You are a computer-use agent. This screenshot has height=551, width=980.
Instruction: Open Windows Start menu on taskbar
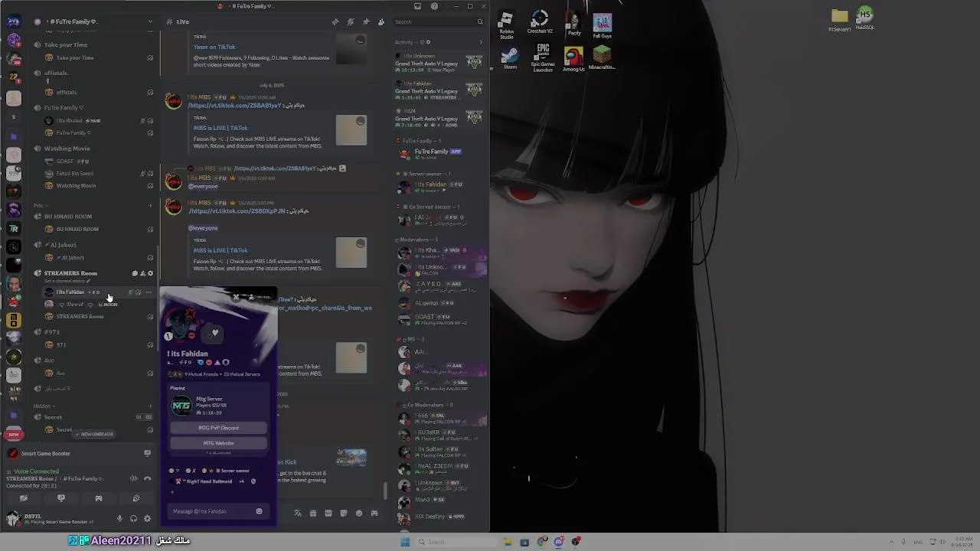point(405,542)
